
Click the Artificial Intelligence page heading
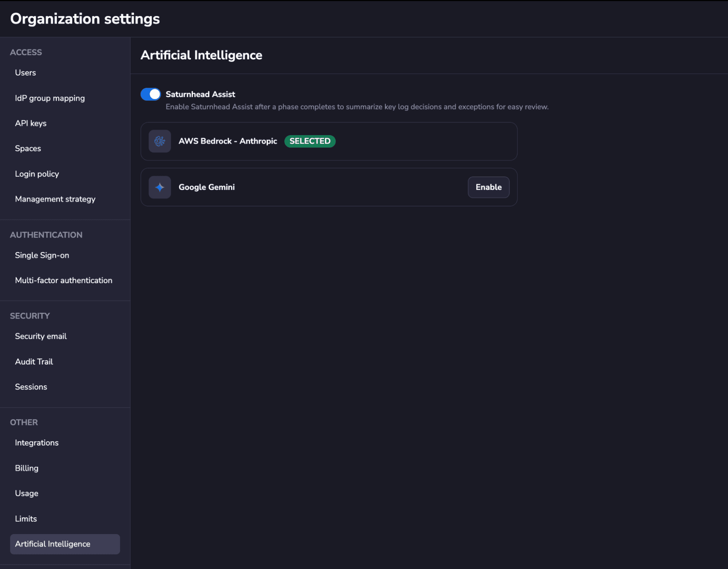[x=201, y=55]
